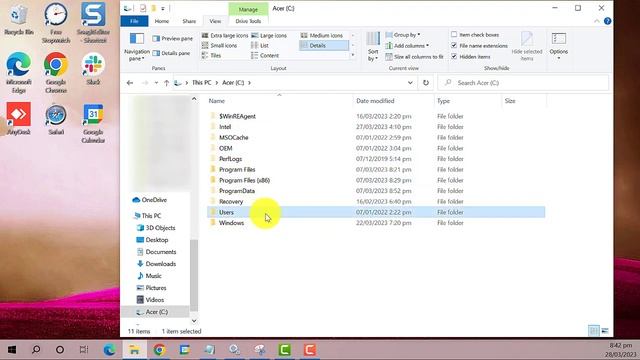Select the Windows folder
Image resolution: width=640 pixels, height=360 pixels.
(231, 223)
